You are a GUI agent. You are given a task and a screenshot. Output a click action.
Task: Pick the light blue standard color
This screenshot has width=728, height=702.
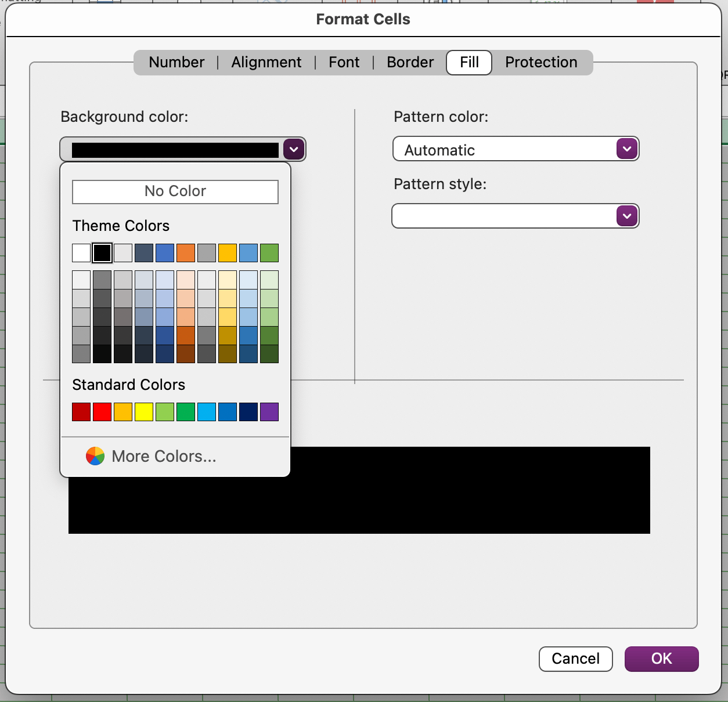[x=207, y=412]
